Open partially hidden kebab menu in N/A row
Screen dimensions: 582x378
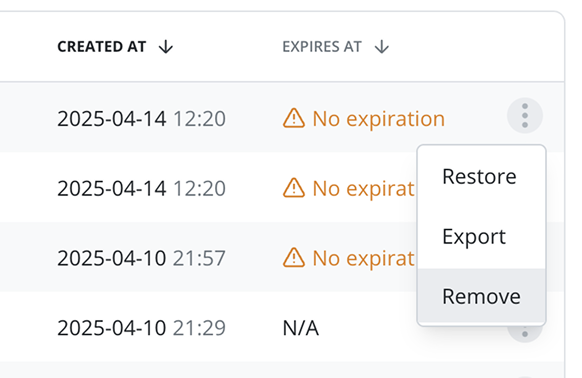click(524, 334)
